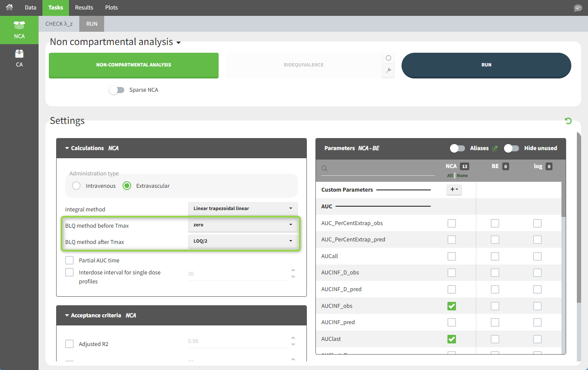Expand the custom parameters plus dropdown
Screen dimensions: 588x370
[x=454, y=190]
